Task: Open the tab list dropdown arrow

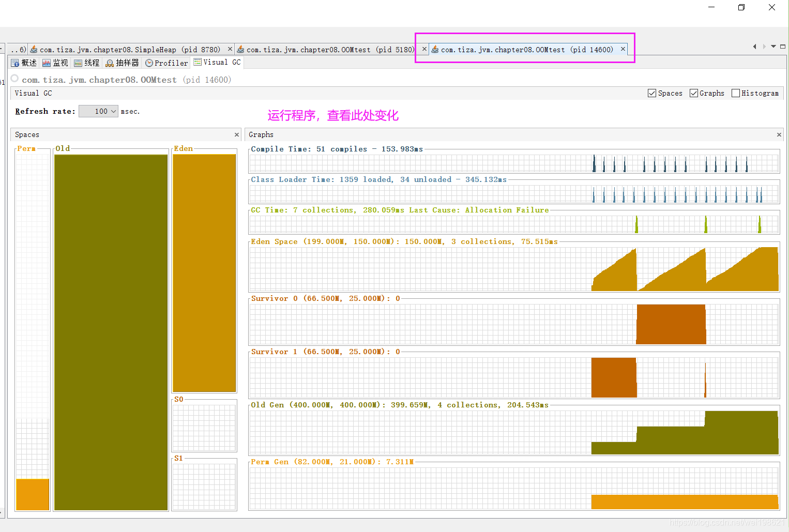Action: tap(773, 47)
